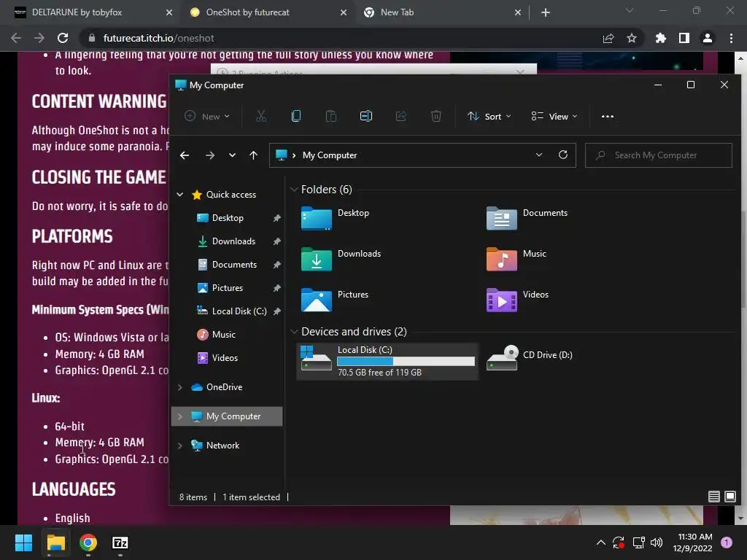Open Chrome three-dot menu

(x=731, y=38)
